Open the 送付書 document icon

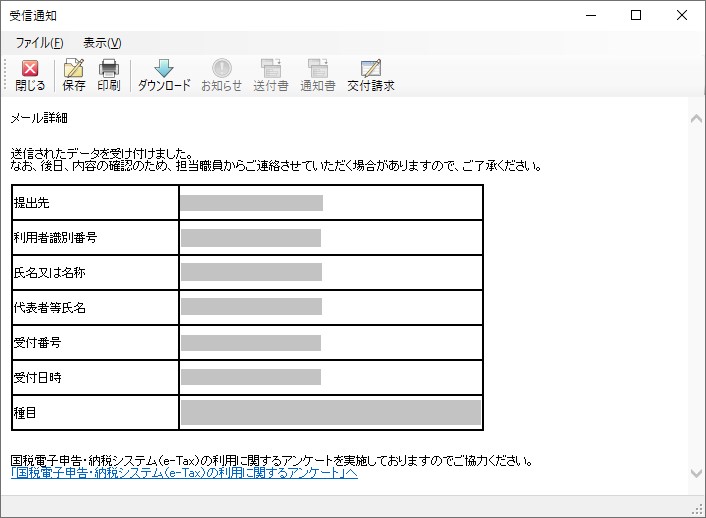tap(271, 68)
